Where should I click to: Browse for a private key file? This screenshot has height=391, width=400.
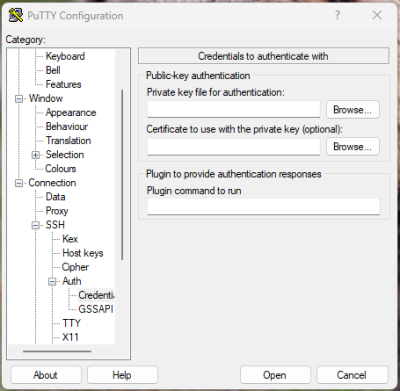pyautogui.click(x=352, y=110)
